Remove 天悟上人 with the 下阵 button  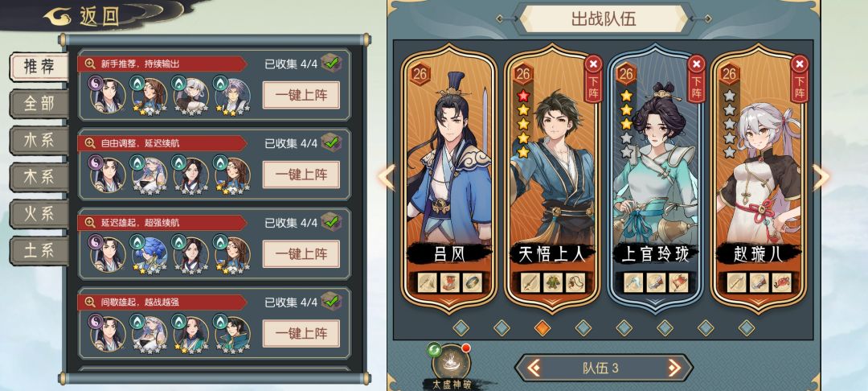(593, 79)
